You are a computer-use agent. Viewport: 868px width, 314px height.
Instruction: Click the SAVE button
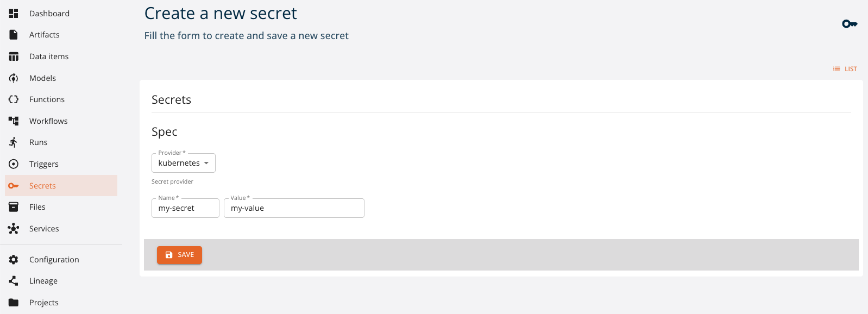click(179, 254)
